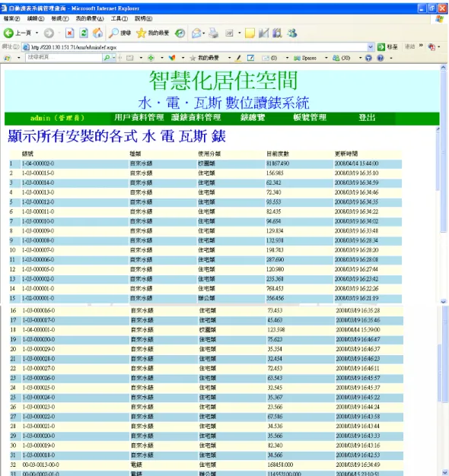Select meter 1-02-000001-0 in row 15
449x476 pixels.
tap(38, 298)
